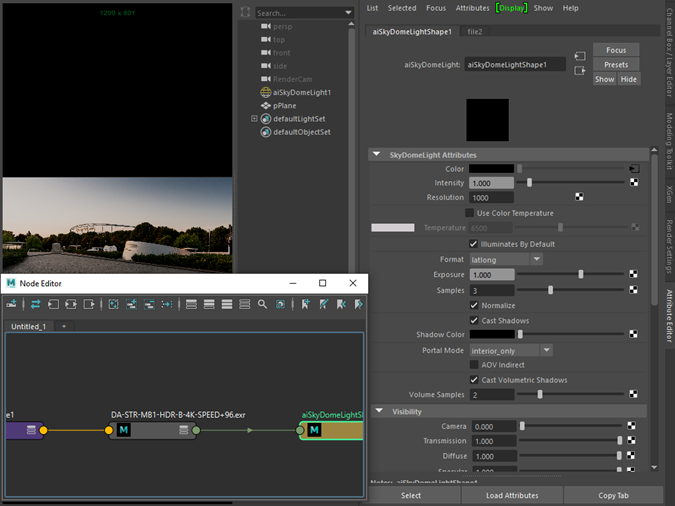Open the Selected menu

click(x=402, y=8)
